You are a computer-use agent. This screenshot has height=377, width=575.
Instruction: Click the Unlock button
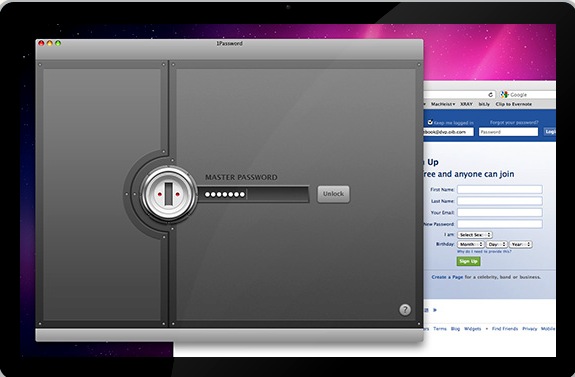click(333, 194)
